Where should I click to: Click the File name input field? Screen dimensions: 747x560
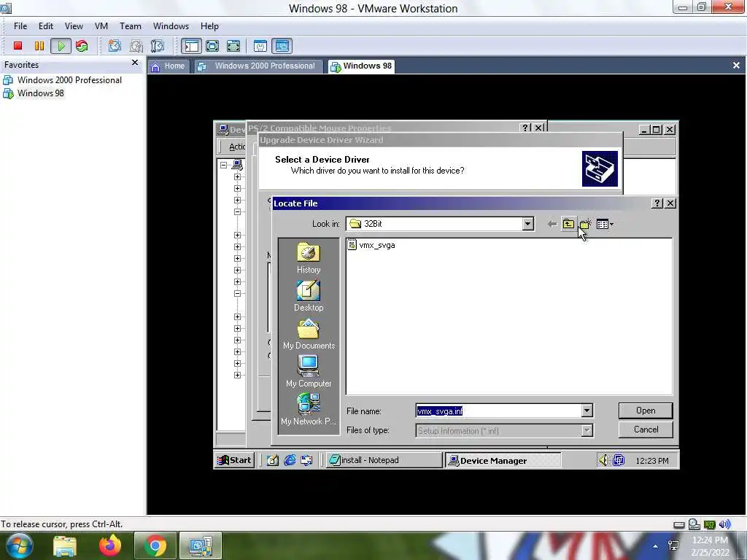(498, 411)
